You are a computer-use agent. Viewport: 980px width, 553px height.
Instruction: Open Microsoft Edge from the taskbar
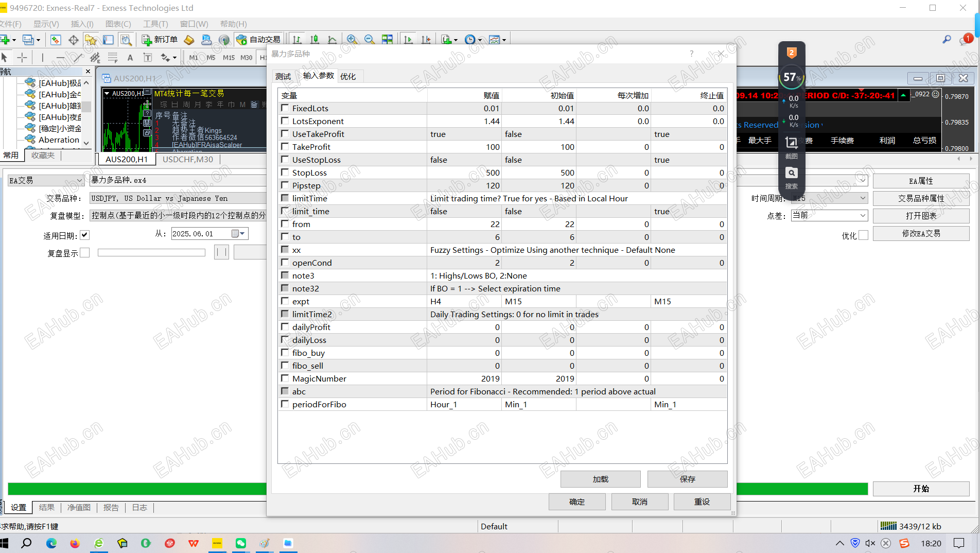point(51,543)
